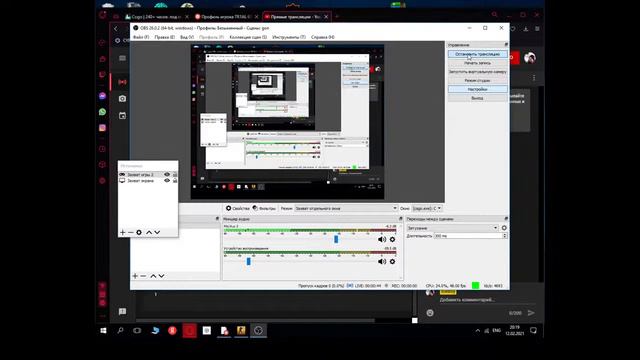The width and height of the screenshot is (640, 360).
Task: Switch to the 'Прямые трансляции' browser tab
Action: coord(296,17)
